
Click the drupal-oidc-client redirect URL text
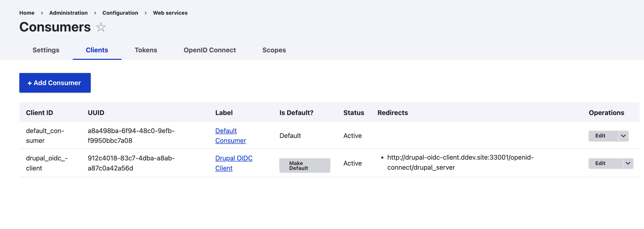point(460,158)
